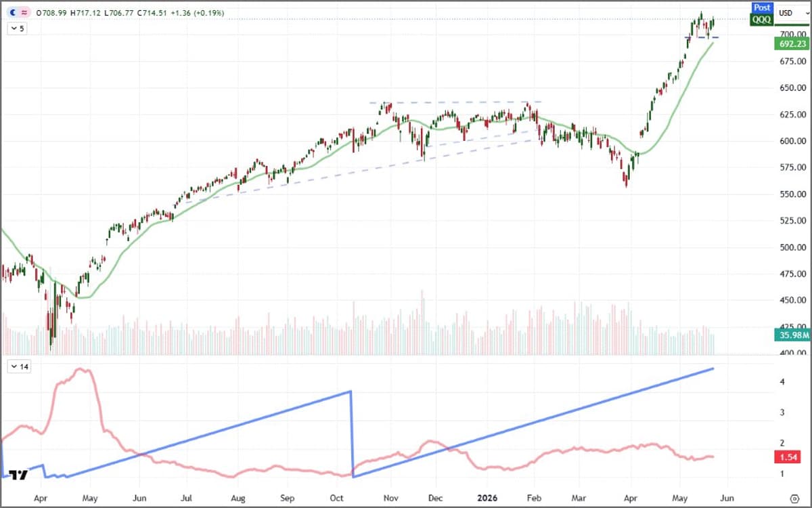Click the O708.99 open value in legend

coord(51,13)
